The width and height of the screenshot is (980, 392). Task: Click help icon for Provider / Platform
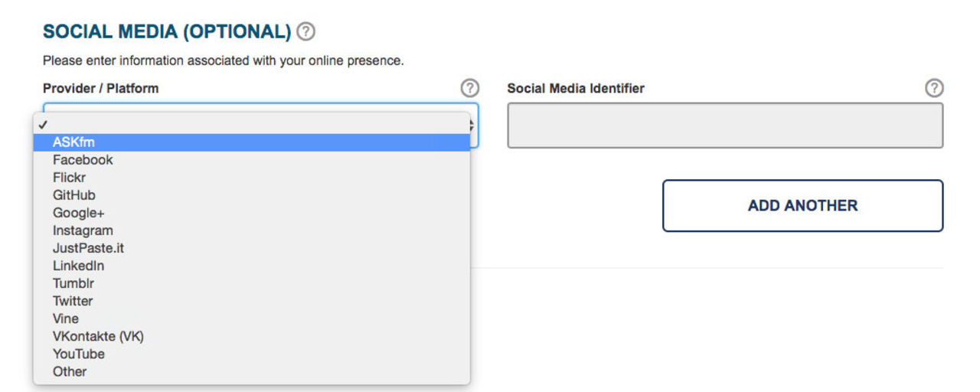[469, 88]
